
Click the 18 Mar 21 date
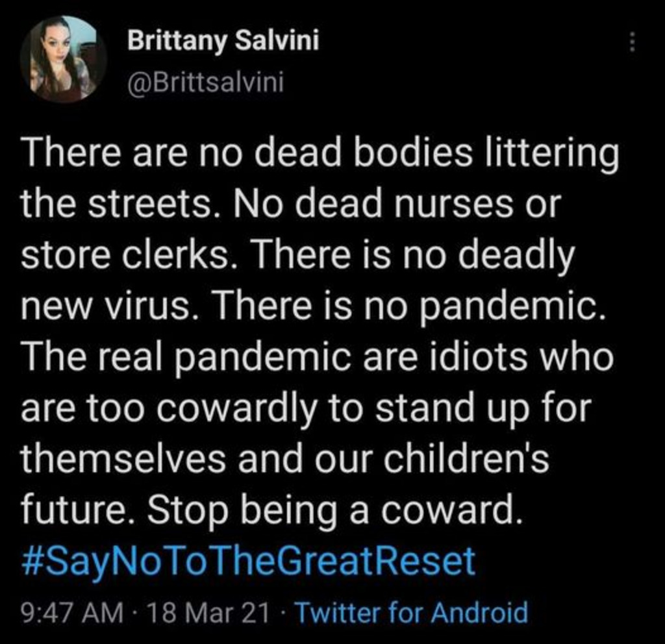click(207, 613)
